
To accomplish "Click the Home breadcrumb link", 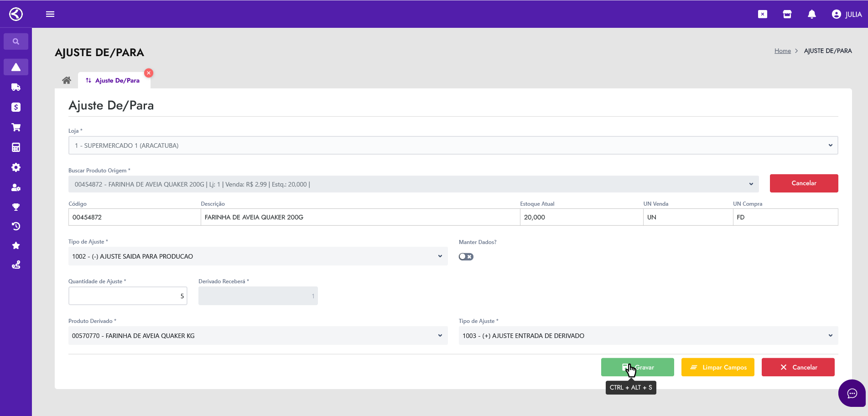I will point(782,51).
